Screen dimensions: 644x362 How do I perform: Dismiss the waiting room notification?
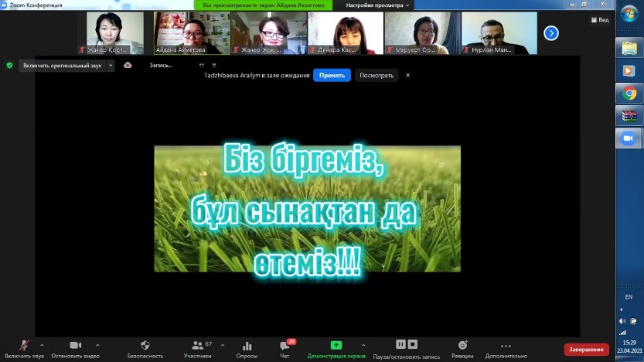click(x=408, y=75)
